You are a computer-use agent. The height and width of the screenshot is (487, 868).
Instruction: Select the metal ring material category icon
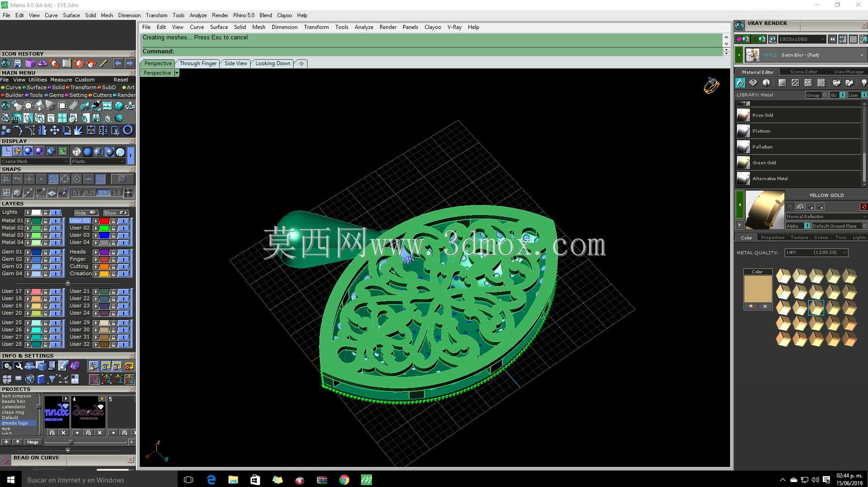pos(740,83)
